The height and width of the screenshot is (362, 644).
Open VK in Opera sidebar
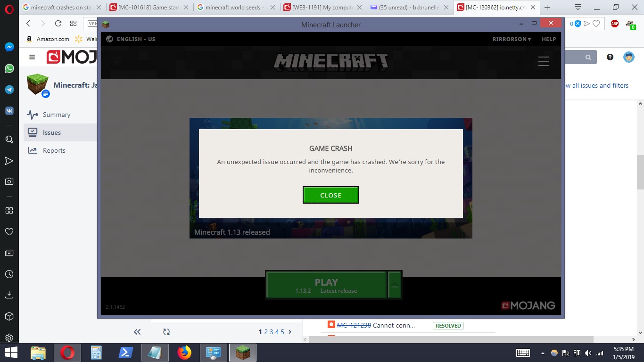tap(9, 111)
